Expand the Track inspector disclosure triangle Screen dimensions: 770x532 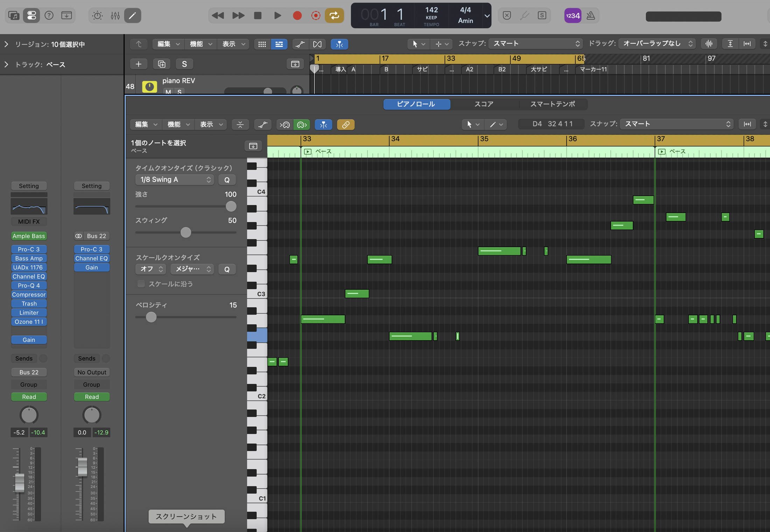[x=6, y=64]
